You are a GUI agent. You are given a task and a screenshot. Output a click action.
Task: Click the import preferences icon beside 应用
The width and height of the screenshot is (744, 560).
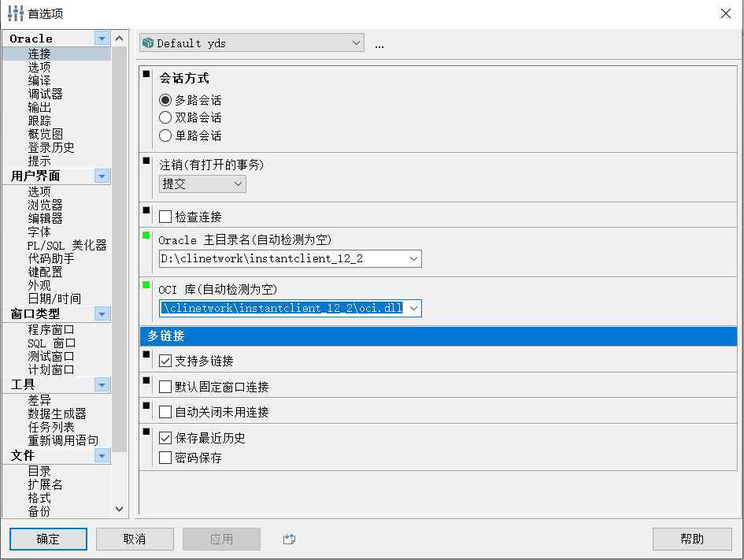[x=289, y=539]
